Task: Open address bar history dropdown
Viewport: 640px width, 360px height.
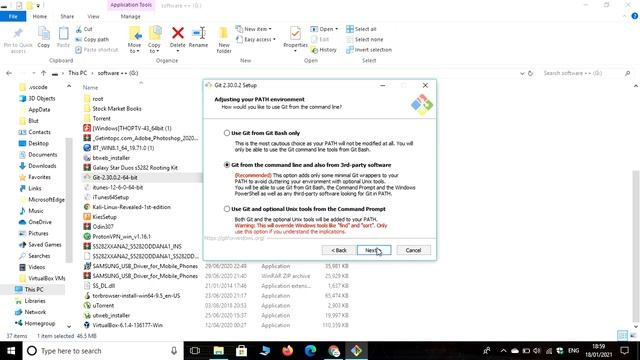Action: coord(522,73)
